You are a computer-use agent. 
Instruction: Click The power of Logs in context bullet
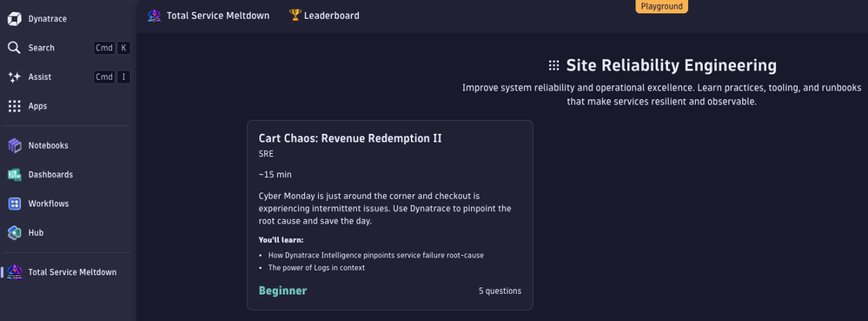click(x=316, y=268)
